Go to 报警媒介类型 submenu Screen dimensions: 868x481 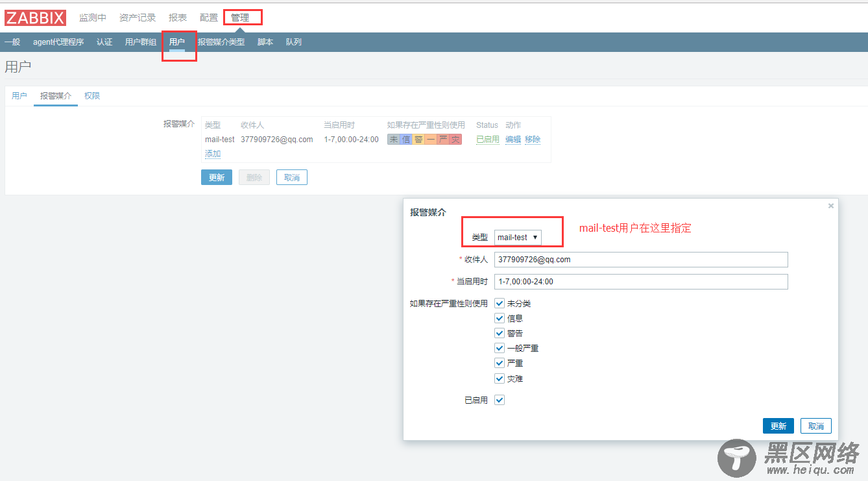221,42
